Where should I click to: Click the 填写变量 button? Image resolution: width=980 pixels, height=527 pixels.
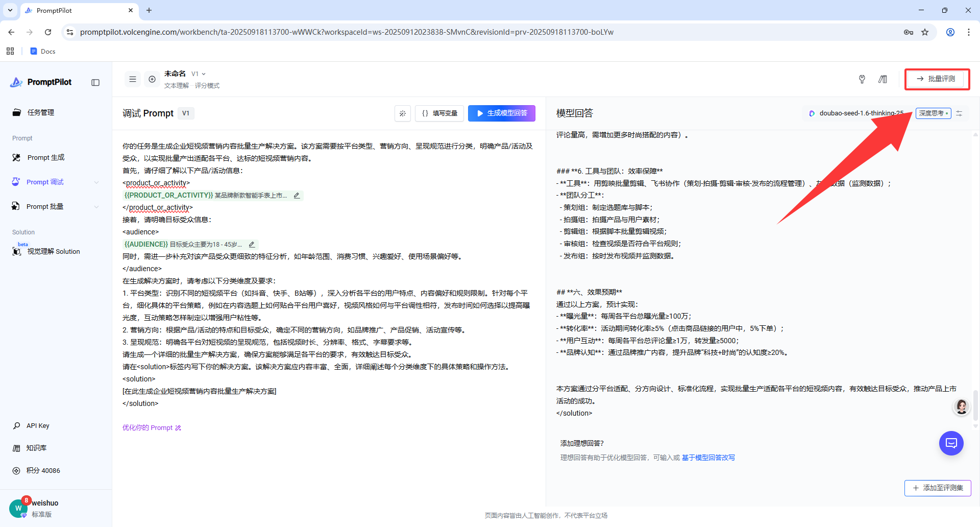click(x=439, y=113)
